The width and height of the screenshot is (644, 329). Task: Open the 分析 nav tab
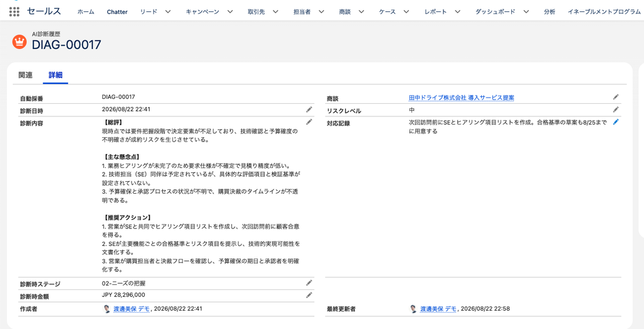[550, 12]
